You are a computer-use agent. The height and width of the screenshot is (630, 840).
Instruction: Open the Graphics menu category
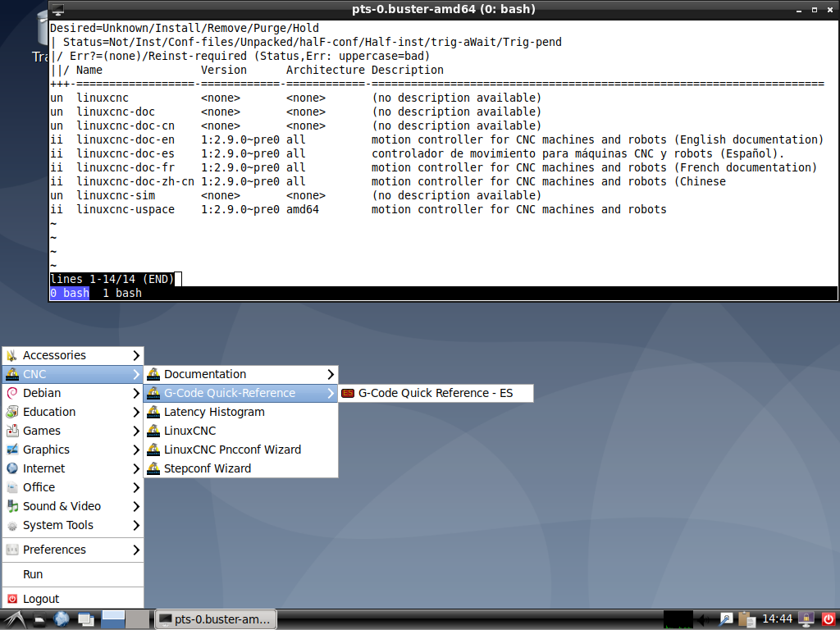click(73, 450)
